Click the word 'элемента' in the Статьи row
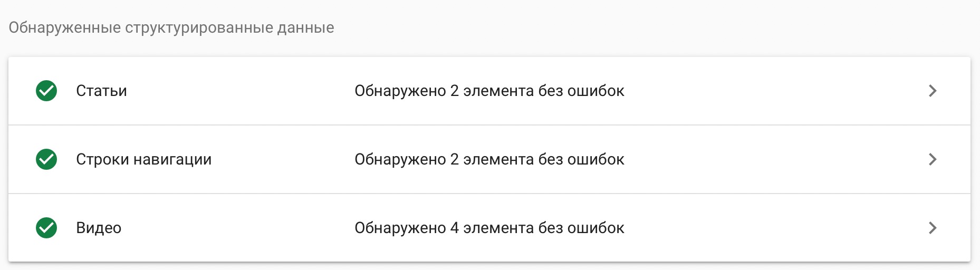This screenshot has width=980, height=270. [x=498, y=91]
